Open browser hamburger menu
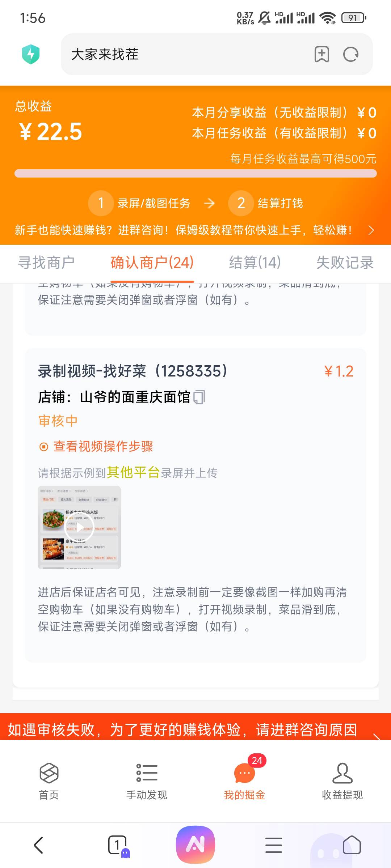Screen dimensions: 391x868 [274, 845]
